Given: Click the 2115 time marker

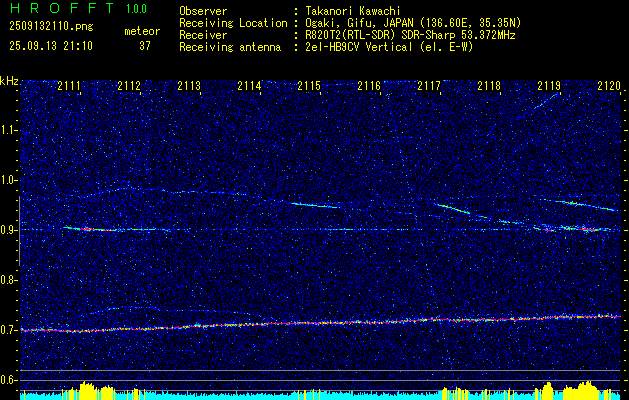Looking at the screenshot, I should pyautogui.click(x=309, y=87).
